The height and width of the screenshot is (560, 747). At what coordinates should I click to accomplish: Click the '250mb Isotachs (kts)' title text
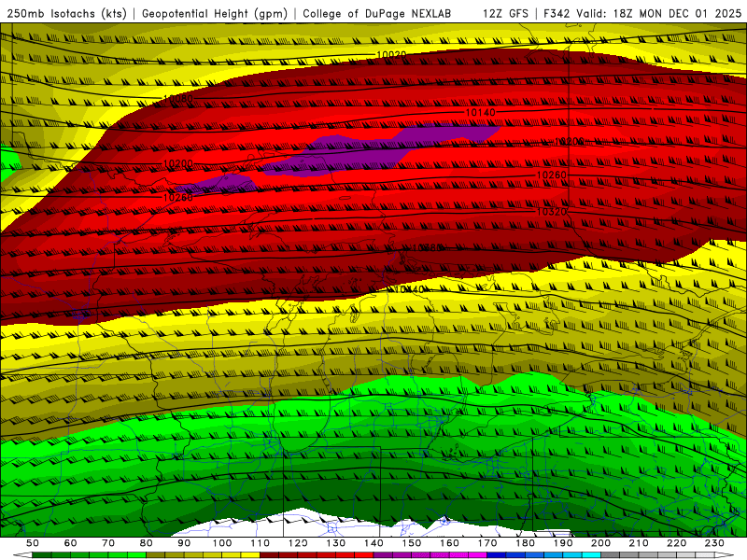(66, 14)
